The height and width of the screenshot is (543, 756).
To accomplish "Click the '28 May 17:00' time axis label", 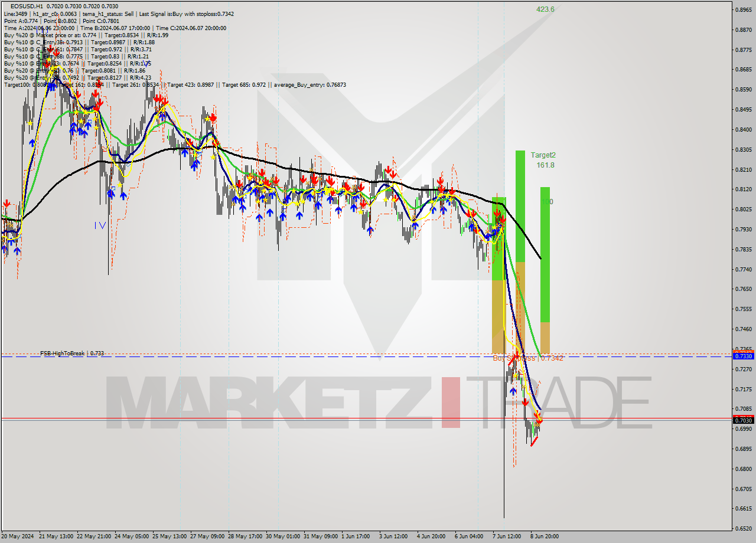I will pyautogui.click(x=245, y=537).
